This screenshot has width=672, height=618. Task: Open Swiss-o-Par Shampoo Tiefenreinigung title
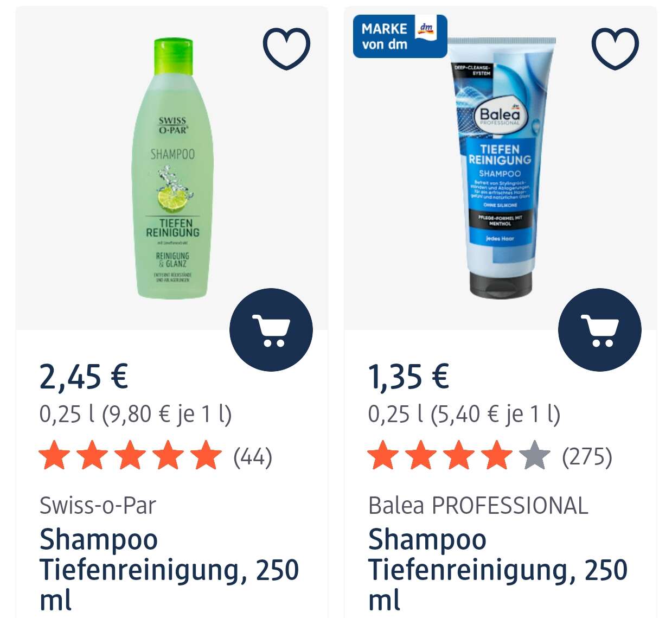point(169,570)
